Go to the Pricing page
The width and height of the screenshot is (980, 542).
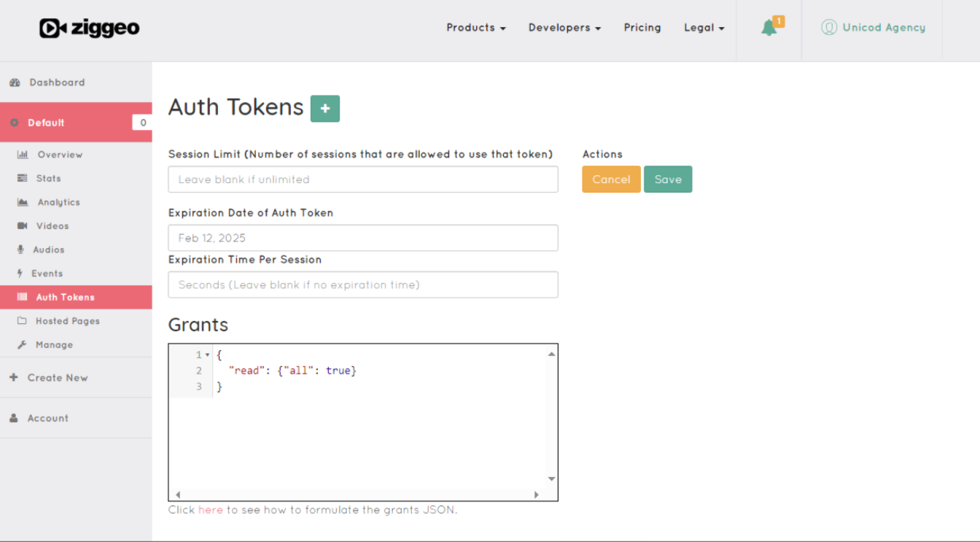tap(642, 28)
